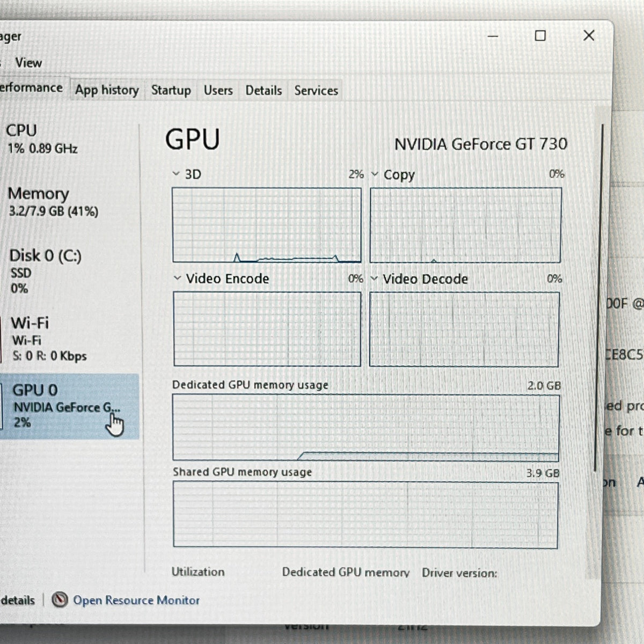
Task: Select GPU 0 NVIDIA GeForce entry
Action: point(69,406)
